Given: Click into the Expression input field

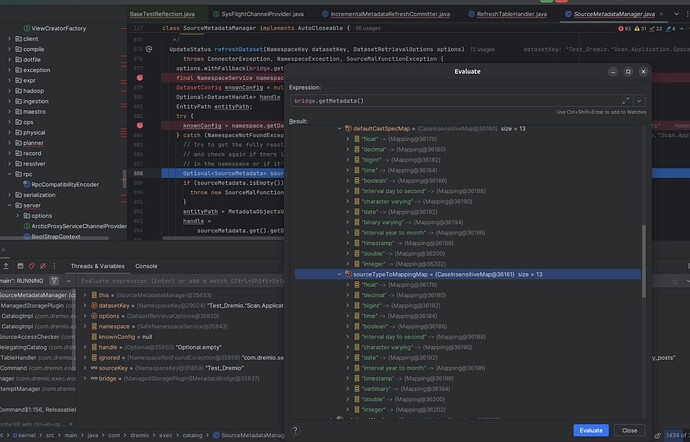Looking at the screenshot, I should (x=450, y=101).
